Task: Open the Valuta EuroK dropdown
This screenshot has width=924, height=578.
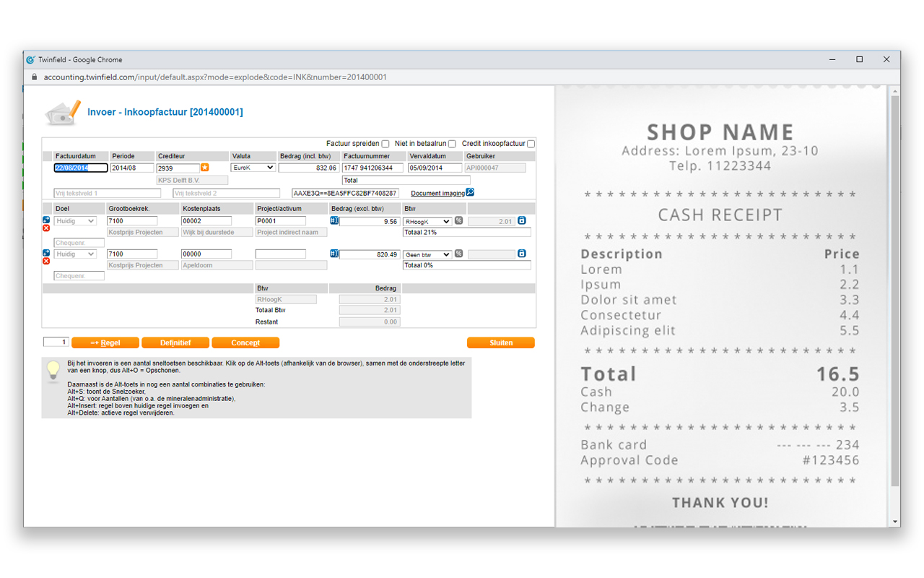Action: pyautogui.click(x=253, y=168)
